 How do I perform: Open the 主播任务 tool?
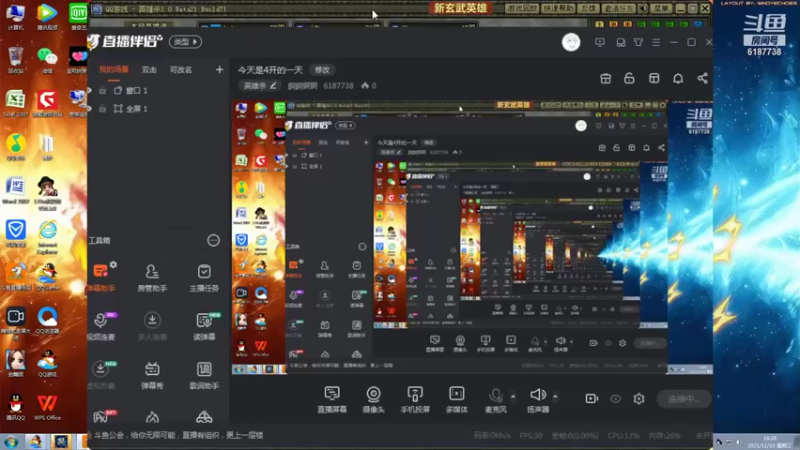pos(204,277)
